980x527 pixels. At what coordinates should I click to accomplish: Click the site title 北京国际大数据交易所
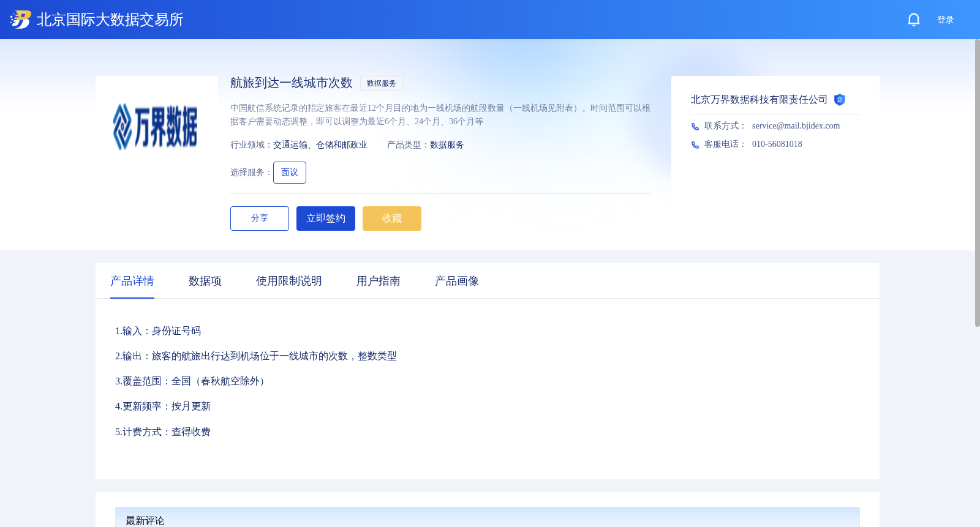point(110,20)
